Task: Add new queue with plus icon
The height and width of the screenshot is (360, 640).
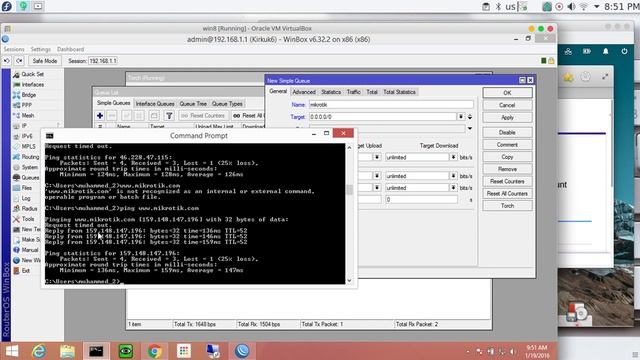Action: click(100, 116)
